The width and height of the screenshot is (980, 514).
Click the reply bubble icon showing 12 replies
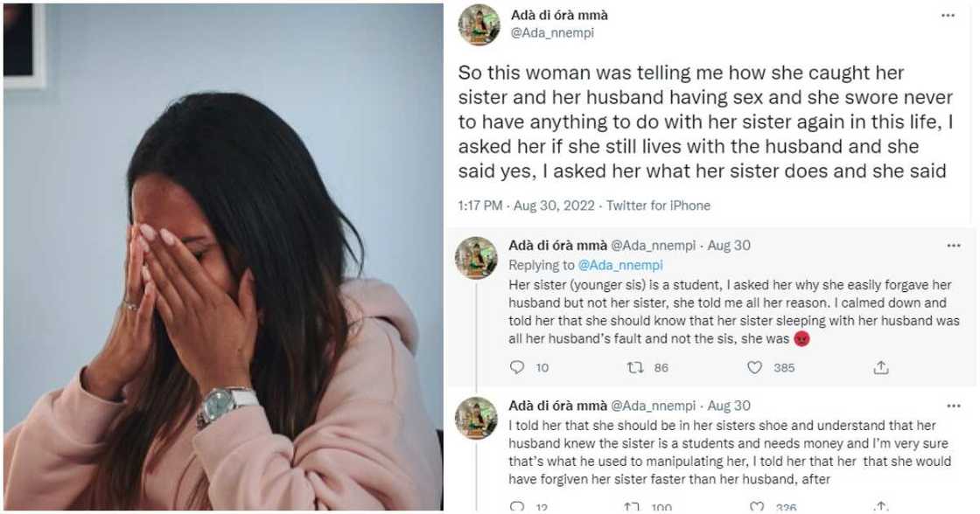tap(516, 505)
